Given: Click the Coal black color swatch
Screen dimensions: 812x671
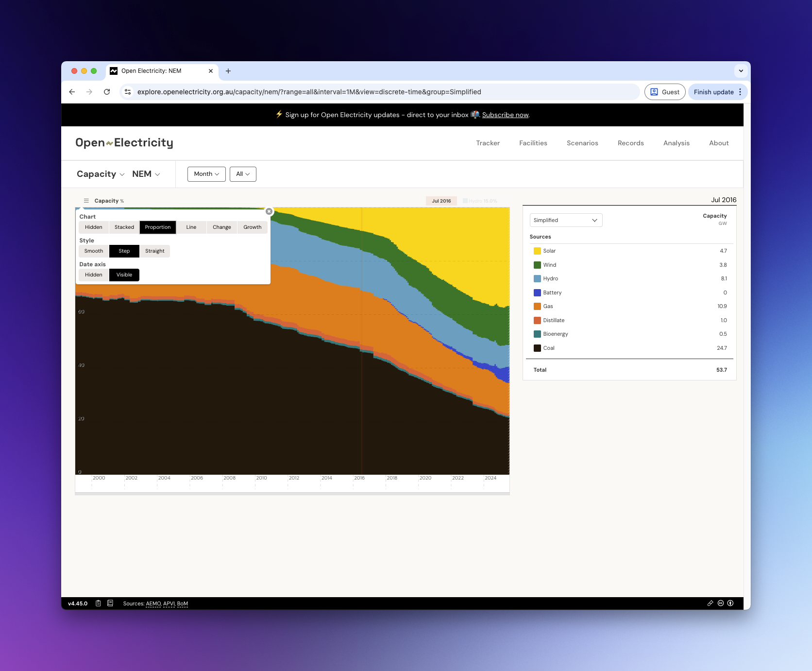Looking at the screenshot, I should pos(537,348).
